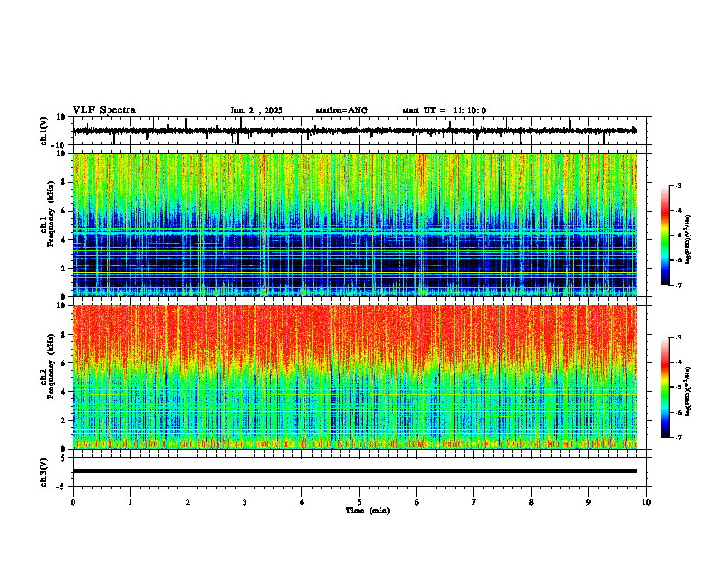Select the ch.1 spectrogram colorbar
Viewport: 728px width, 563px height.
(665, 236)
